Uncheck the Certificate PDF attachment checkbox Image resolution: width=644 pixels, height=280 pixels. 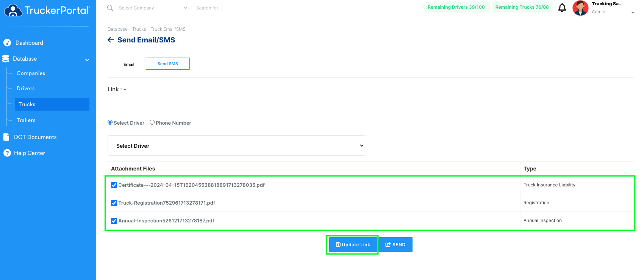click(x=114, y=185)
